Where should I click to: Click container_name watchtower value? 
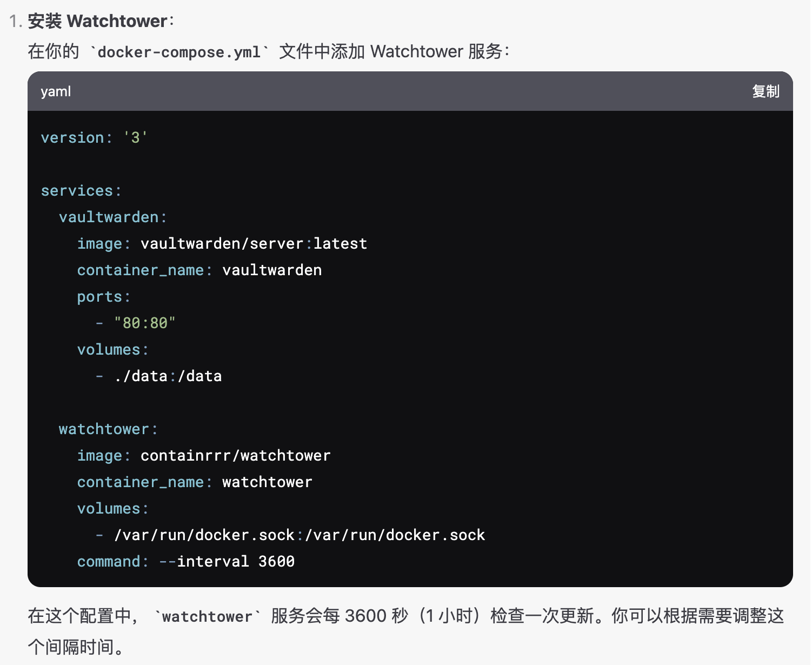click(x=267, y=482)
